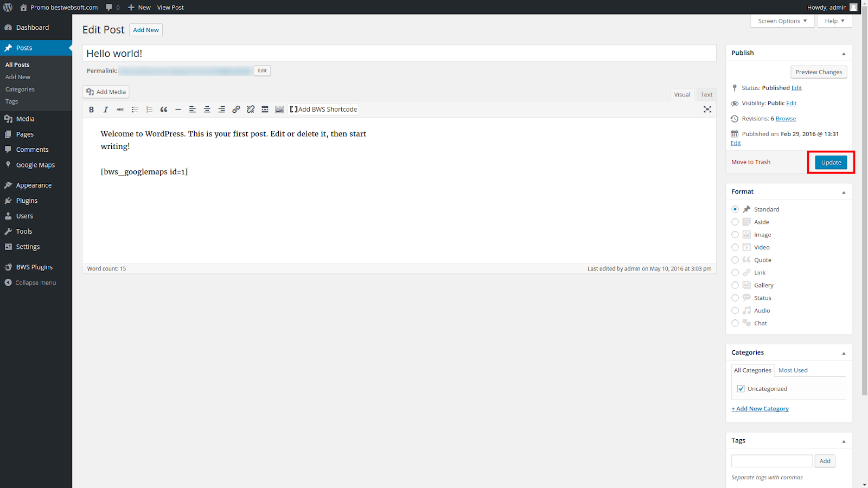This screenshot has width=868, height=488.
Task: Browse the post revisions
Action: [x=786, y=119]
